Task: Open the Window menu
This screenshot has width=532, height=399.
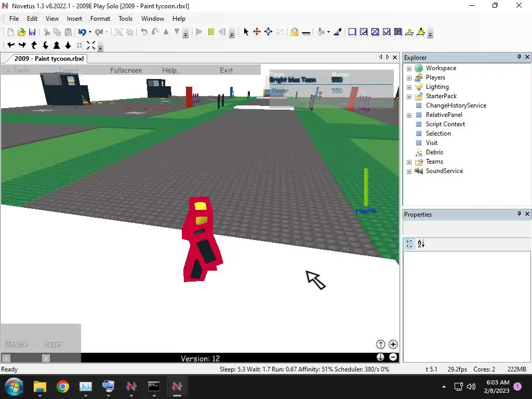Action: pos(153,19)
